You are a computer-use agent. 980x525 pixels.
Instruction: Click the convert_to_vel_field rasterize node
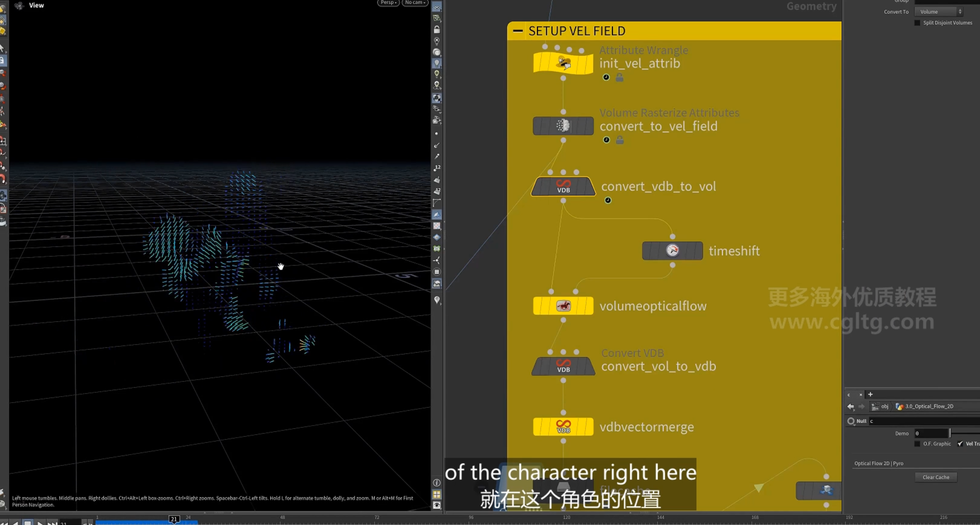coord(563,125)
